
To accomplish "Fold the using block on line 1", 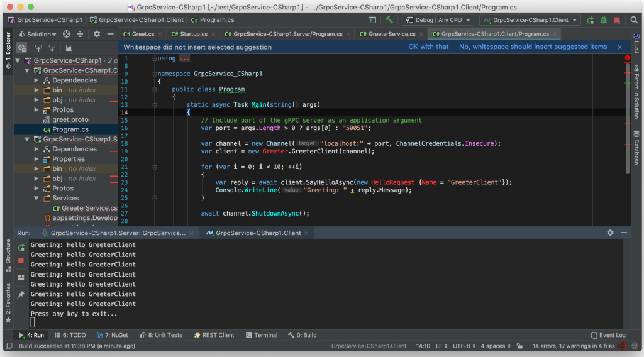I will click(x=155, y=58).
